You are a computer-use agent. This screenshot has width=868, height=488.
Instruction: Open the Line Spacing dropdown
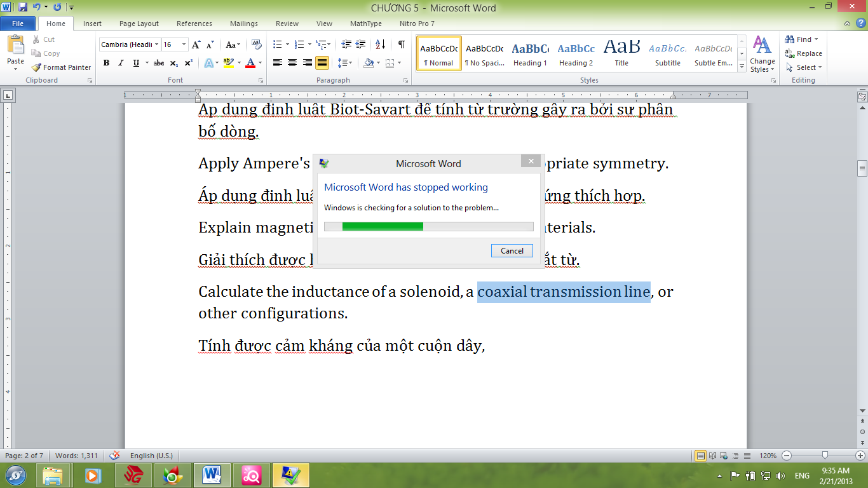click(345, 63)
